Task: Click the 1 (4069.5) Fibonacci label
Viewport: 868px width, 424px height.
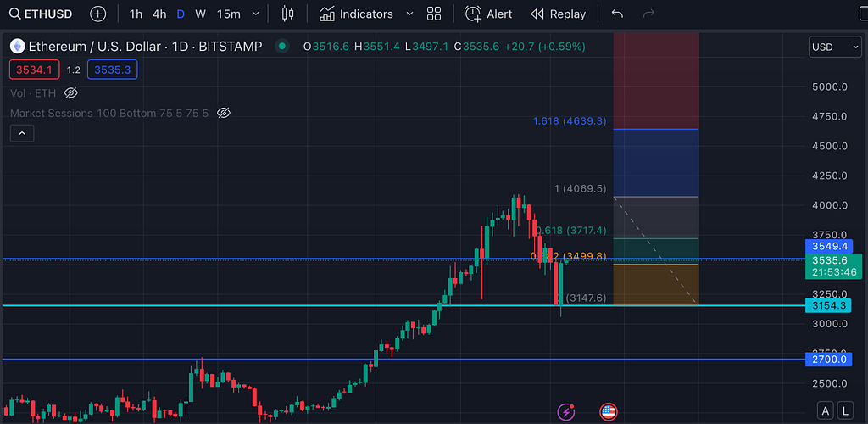Action: coord(580,189)
